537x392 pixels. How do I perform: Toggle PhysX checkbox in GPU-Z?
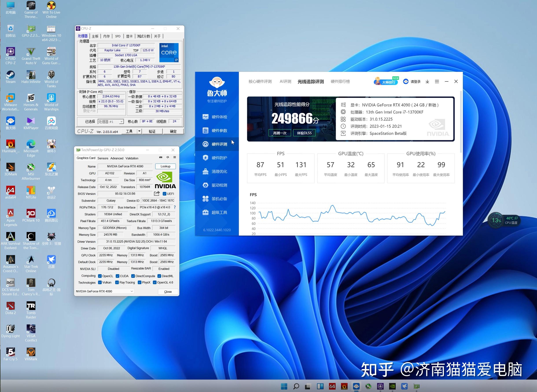click(x=140, y=282)
